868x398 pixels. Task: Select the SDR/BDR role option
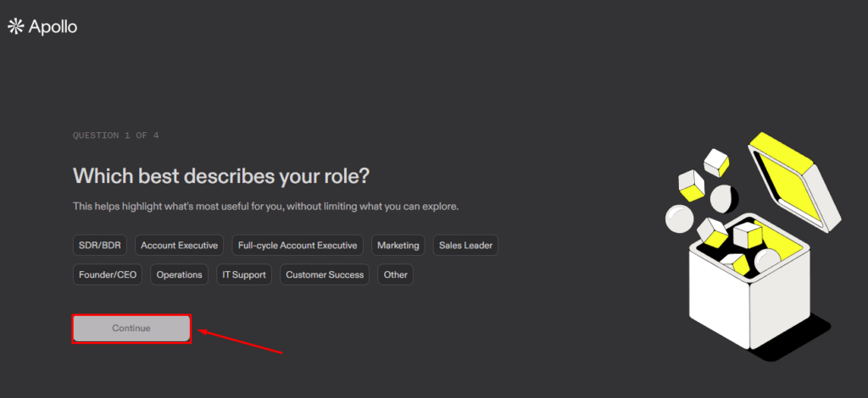tap(100, 246)
